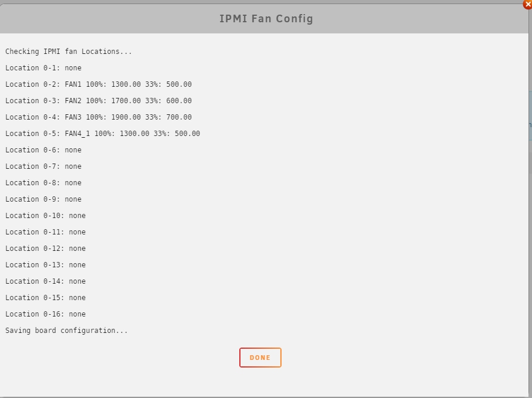
Task: Click the 'Location 0-16: none' line
Action: tap(46, 314)
